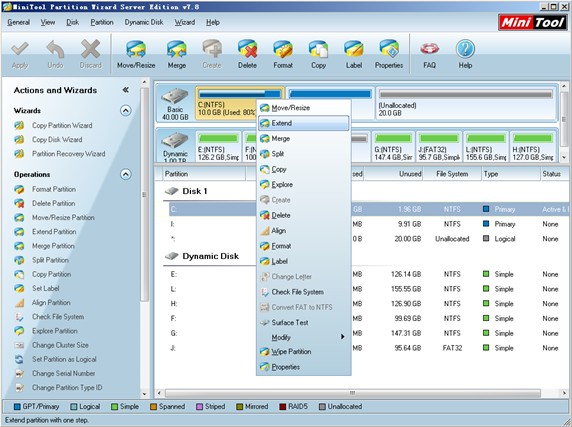Image resolution: width=572 pixels, height=427 pixels.
Task: Open the FAQ lifebuoy icon
Action: (429, 49)
